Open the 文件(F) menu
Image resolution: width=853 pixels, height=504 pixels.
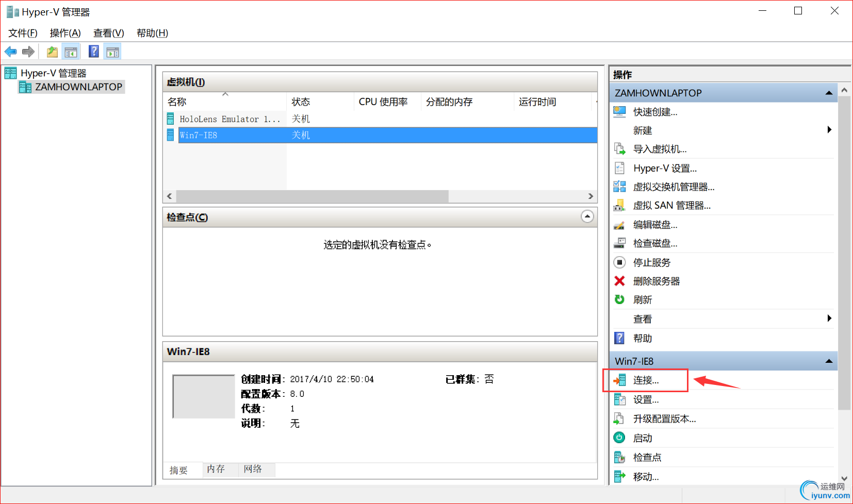[x=23, y=33]
